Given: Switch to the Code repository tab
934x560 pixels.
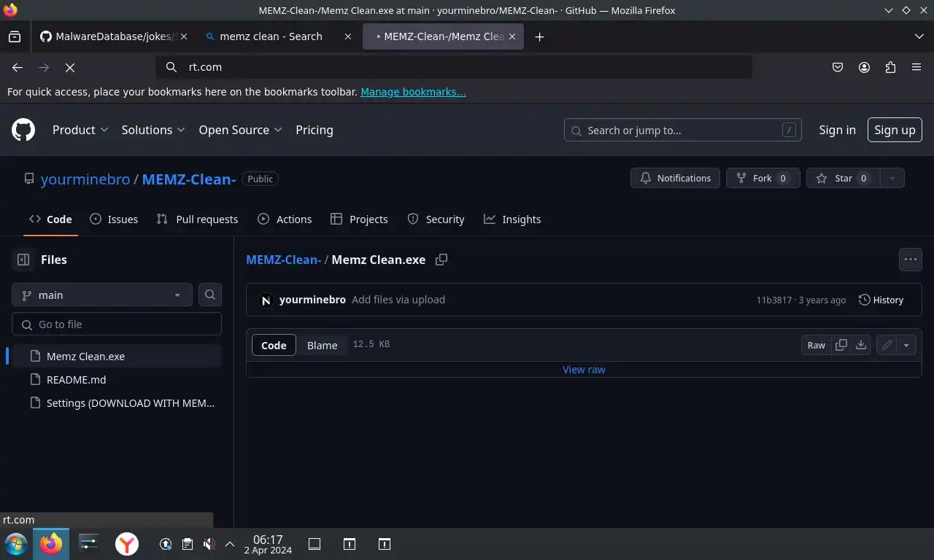Looking at the screenshot, I should [50, 219].
